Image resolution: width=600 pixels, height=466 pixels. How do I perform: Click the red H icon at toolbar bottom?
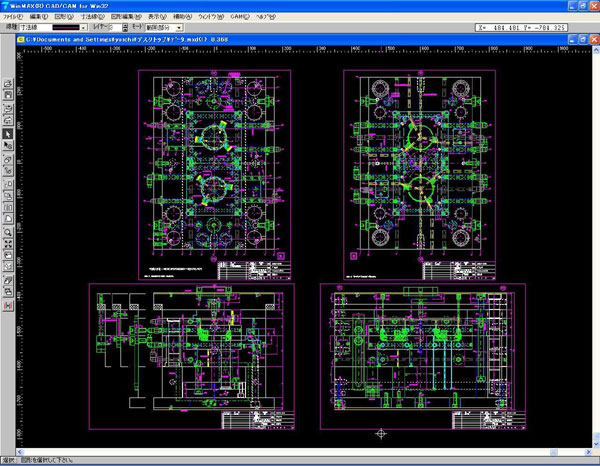point(8,306)
